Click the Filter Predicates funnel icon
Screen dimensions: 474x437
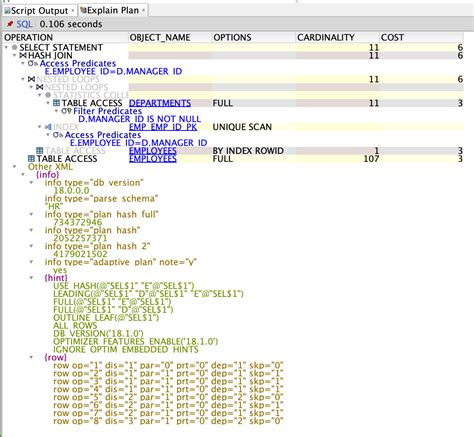(x=66, y=111)
